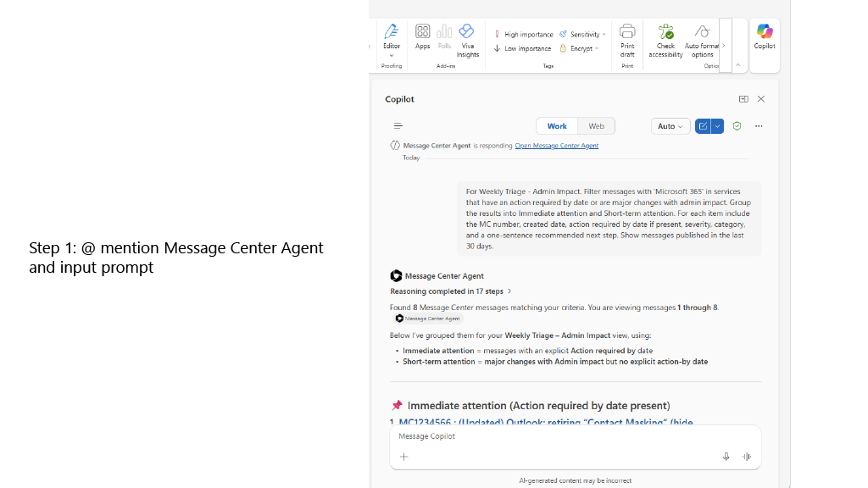Click the green shield protection icon
This screenshot has width=868, height=488.
[x=737, y=126]
